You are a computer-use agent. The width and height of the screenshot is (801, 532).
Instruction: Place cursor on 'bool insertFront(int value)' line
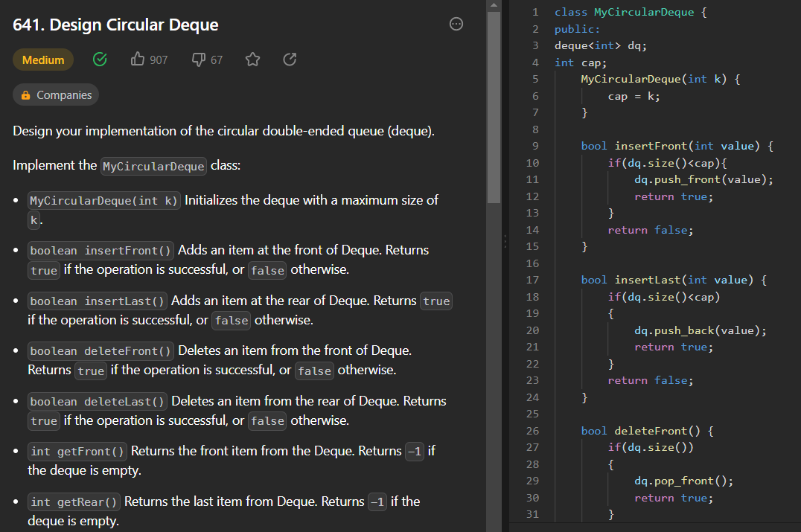click(x=677, y=146)
